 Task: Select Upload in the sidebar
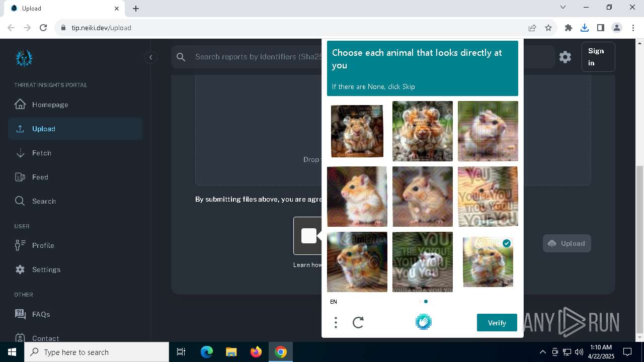[x=75, y=129]
